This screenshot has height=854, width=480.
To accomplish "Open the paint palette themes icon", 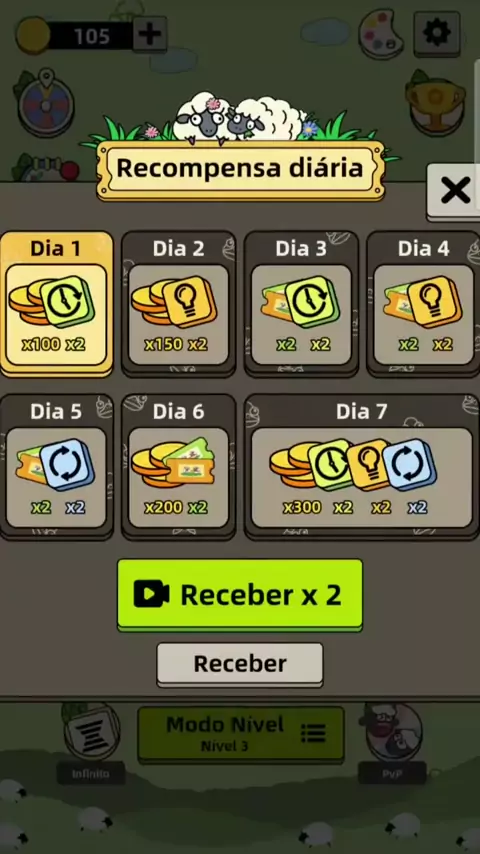I will point(380,34).
